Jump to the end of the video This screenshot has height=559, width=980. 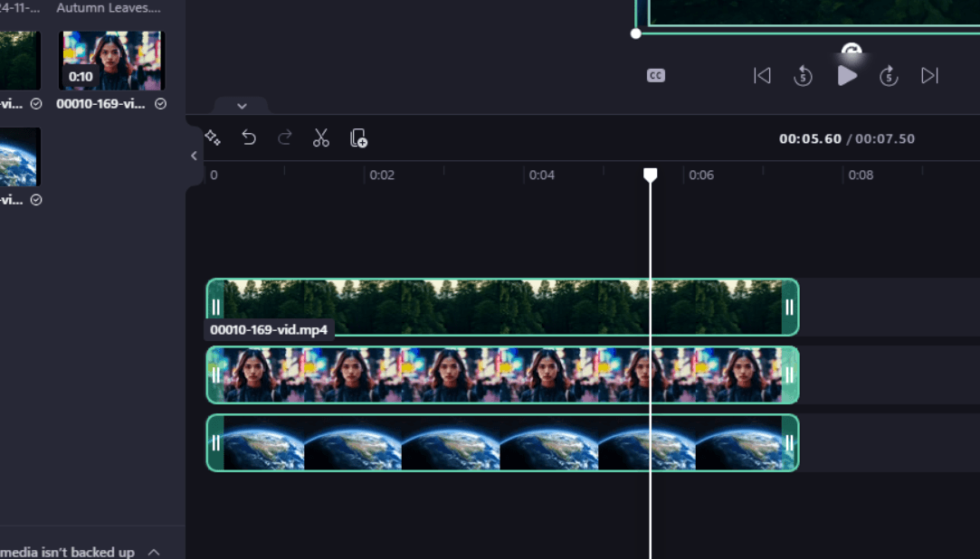(929, 76)
